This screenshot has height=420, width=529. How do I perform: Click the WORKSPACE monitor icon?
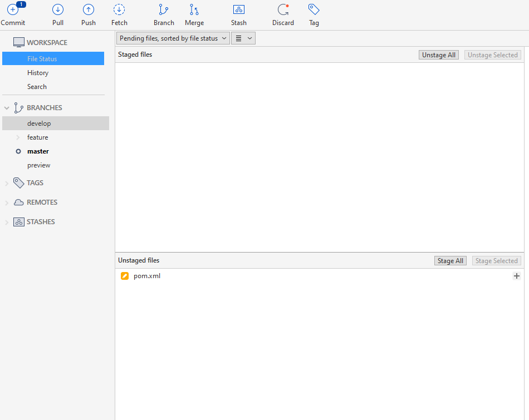tap(18, 42)
